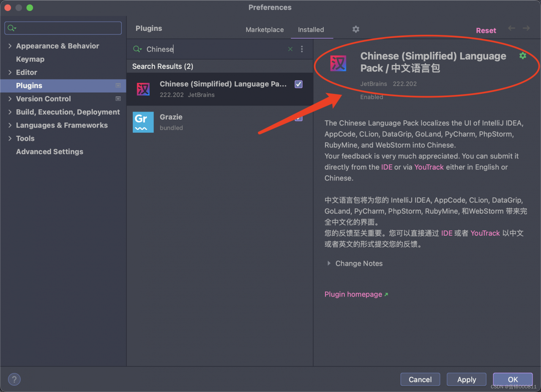Switch to the Installed tab
Viewport: 541px width, 392px height.
311,30
